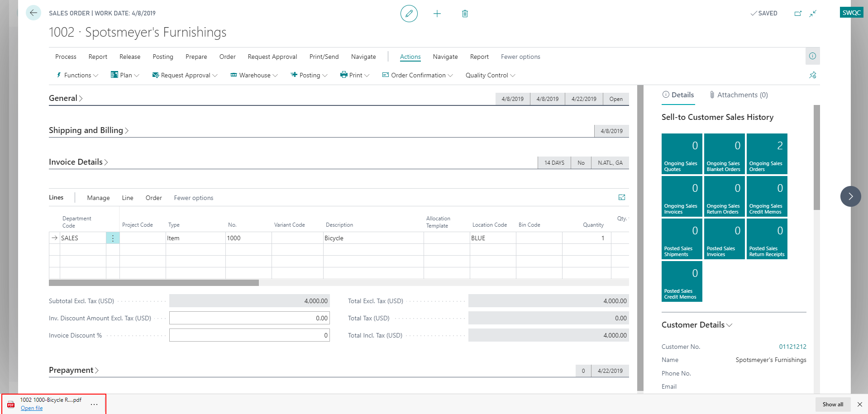Open Ongoing Sales Return Orders tile
This screenshot has width=868, height=414.
725,196
